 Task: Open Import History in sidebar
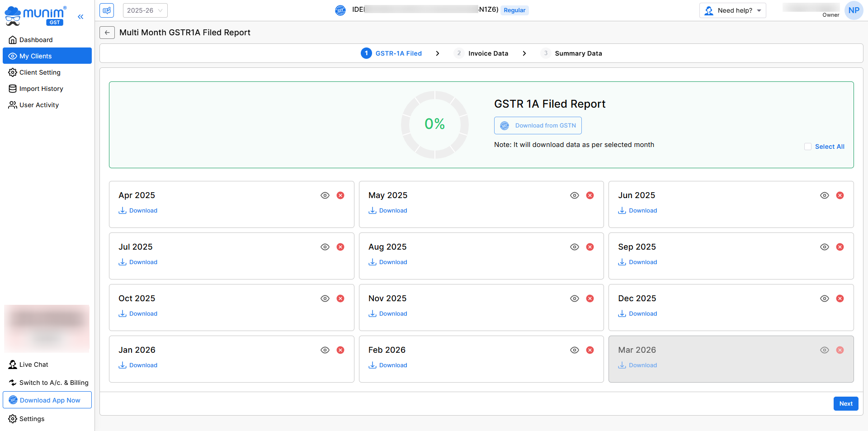point(41,89)
